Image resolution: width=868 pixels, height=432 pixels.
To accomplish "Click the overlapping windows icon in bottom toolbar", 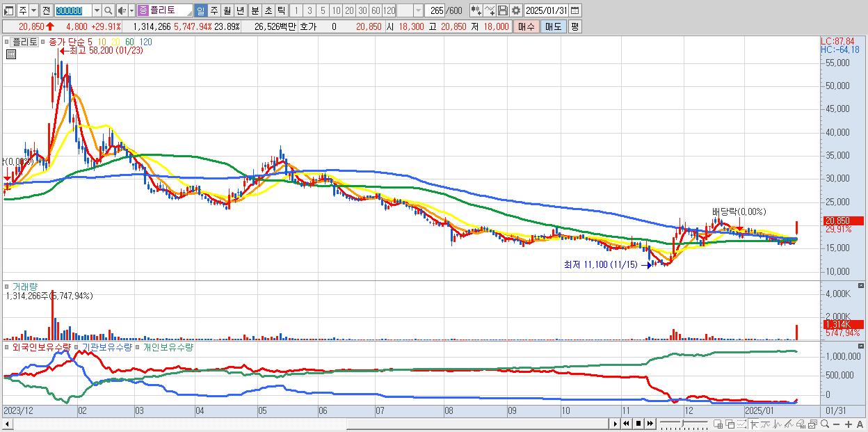I will (x=730, y=424).
